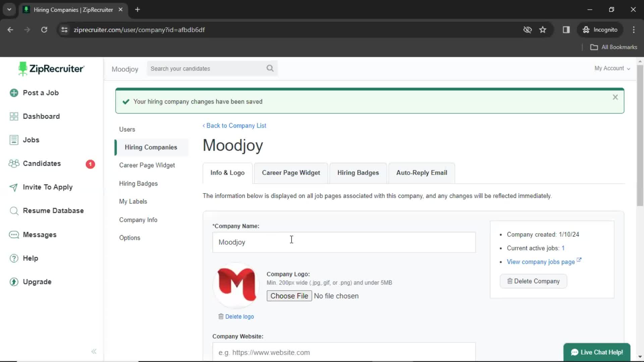Select Hiring Companies in the settings menu

pos(151,147)
